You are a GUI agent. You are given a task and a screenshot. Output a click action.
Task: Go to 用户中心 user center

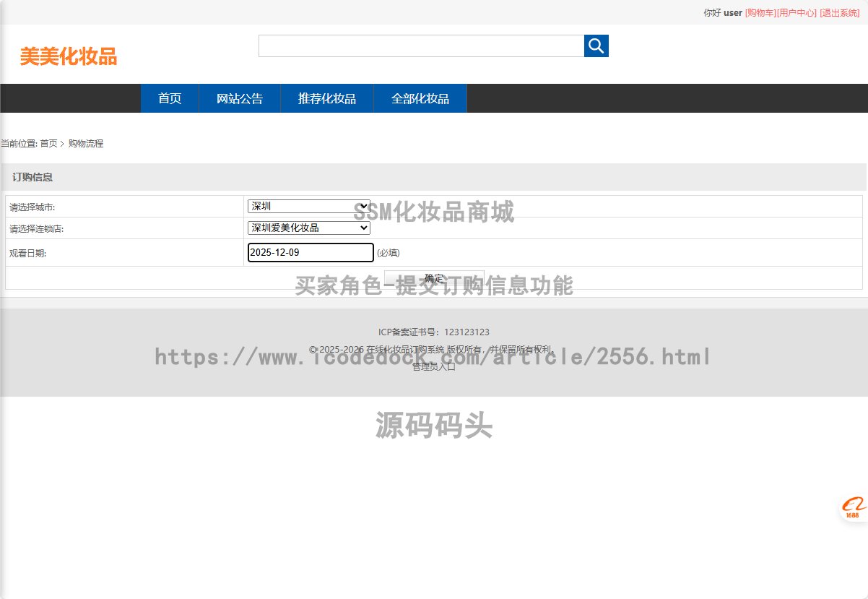click(x=797, y=13)
